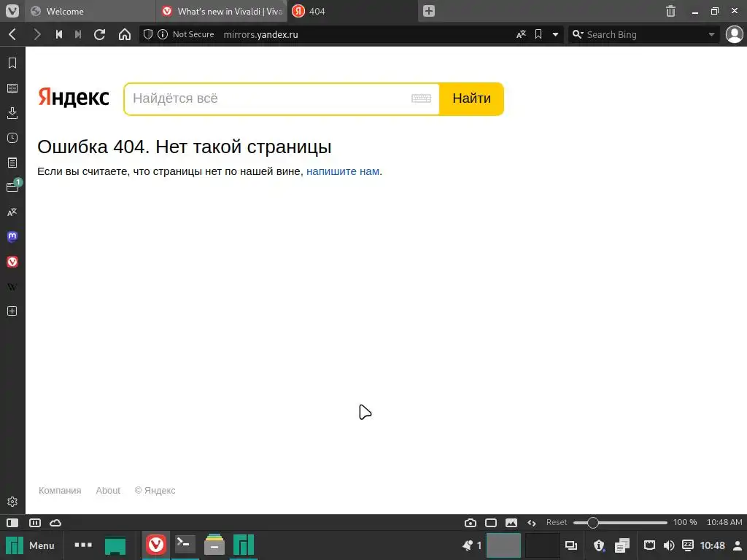Go to the home page
The width and height of the screenshot is (747, 560).
point(125,34)
